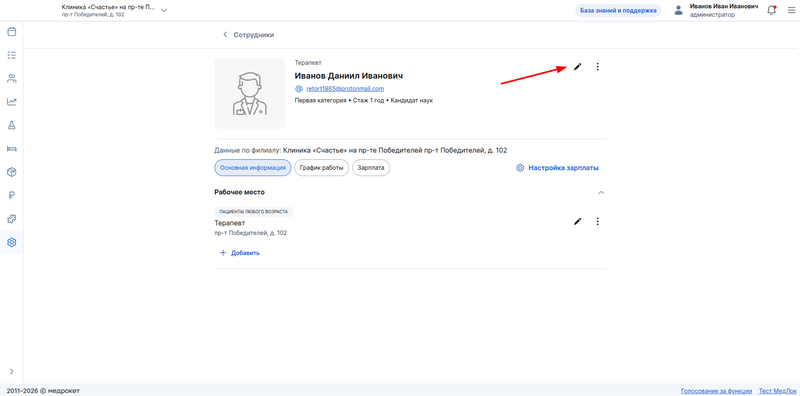The width and height of the screenshot is (800, 396).
Task: Click the name Иванов Иван Иванович
Action: coord(723,7)
